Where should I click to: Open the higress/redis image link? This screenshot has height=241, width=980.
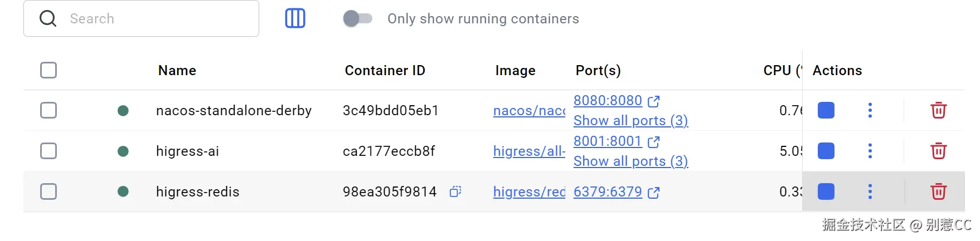click(x=529, y=192)
